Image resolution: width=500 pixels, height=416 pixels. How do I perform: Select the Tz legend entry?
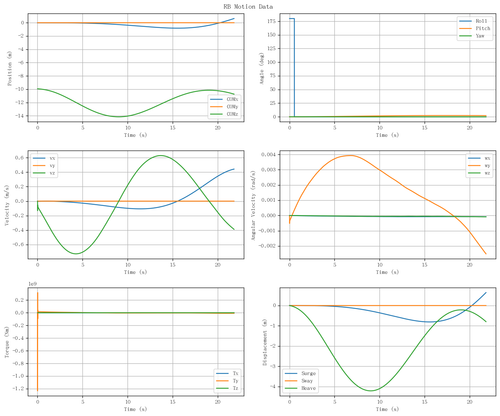point(227,388)
